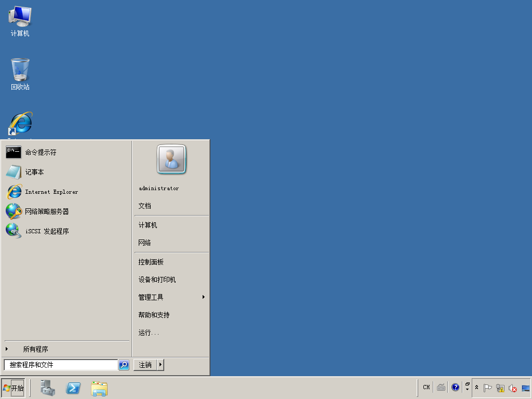This screenshot has height=399, width=532.
Task: Click the language bar keyboard icon
Action: [x=441, y=387]
